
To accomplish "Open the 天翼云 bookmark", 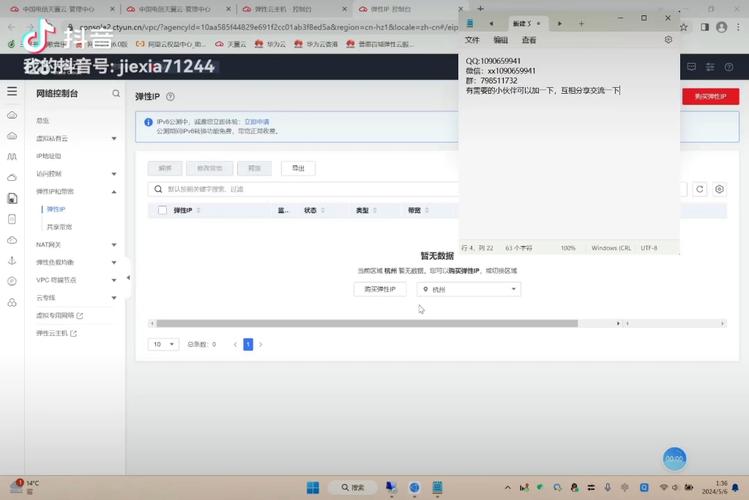I will coord(231,44).
